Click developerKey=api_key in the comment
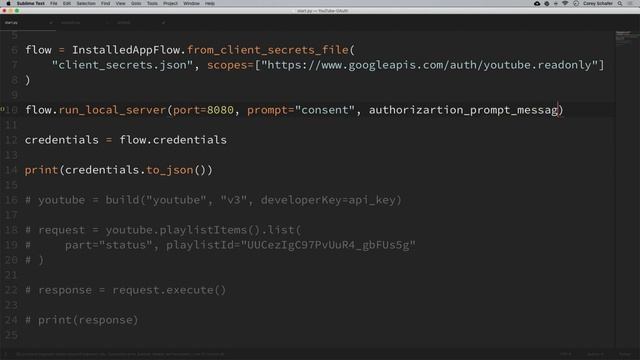Viewport: 640px width, 360px height. (328, 200)
